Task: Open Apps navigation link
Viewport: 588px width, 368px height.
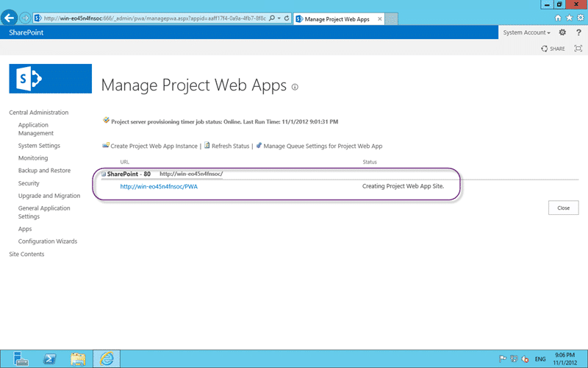Action: coord(25,229)
